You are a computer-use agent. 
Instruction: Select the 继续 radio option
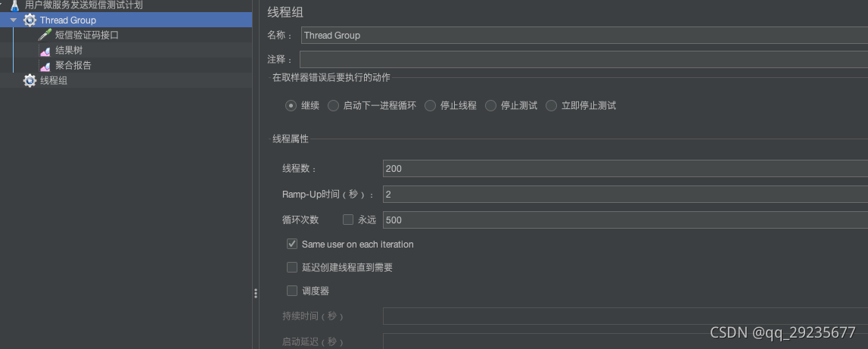[291, 106]
